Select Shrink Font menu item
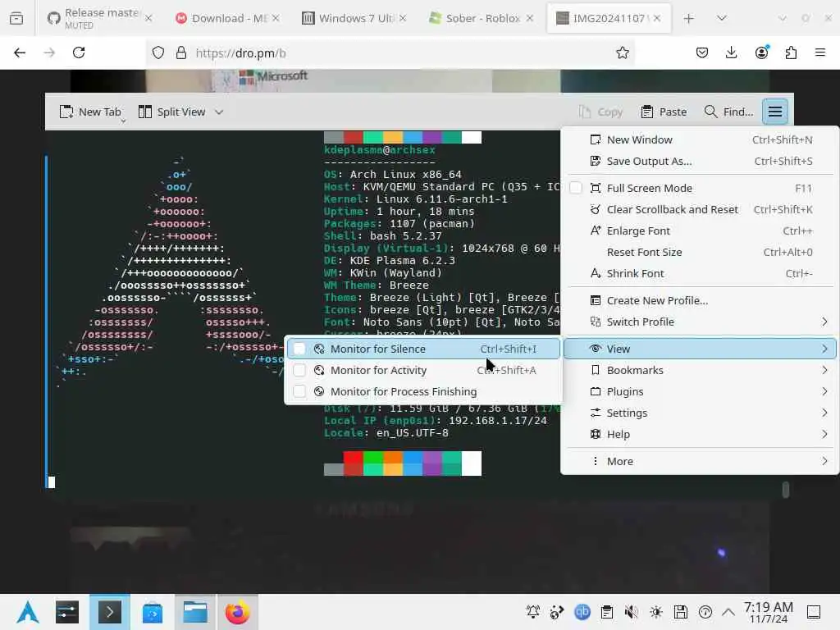The height and width of the screenshot is (630, 840). [x=700, y=274]
